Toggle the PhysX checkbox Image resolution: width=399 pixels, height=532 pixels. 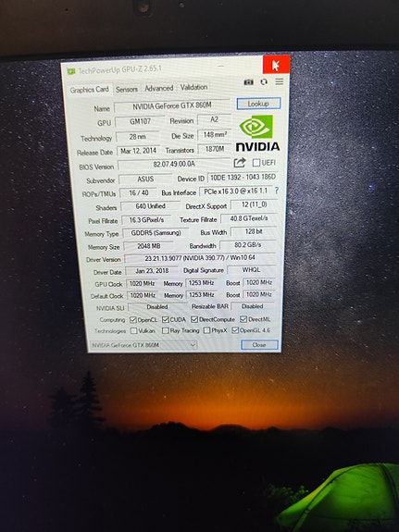click(206, 330)
